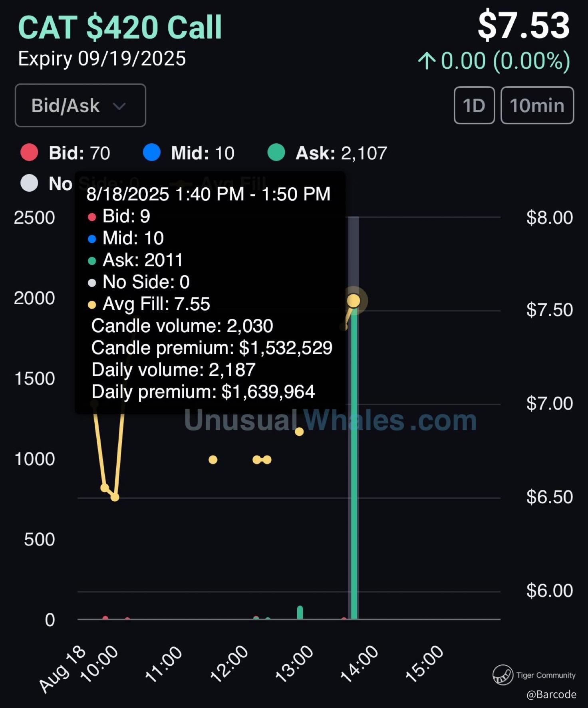Toggle the red Bid legend dot
The image size is (588, 708).
29,153
